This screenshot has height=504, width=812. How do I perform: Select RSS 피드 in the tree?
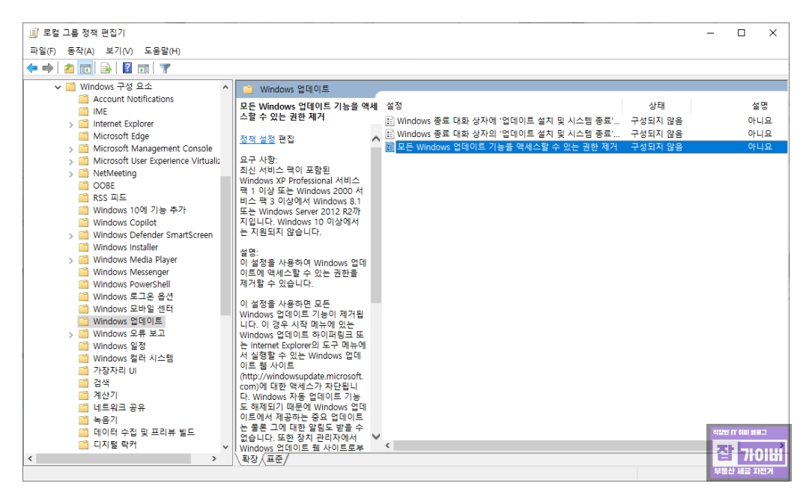pos(109,198)
